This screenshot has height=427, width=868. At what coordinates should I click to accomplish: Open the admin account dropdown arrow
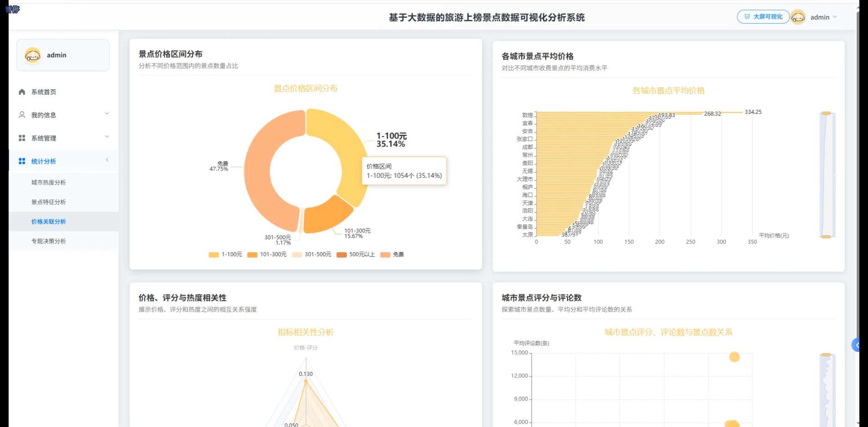click(x=835, y=17)
